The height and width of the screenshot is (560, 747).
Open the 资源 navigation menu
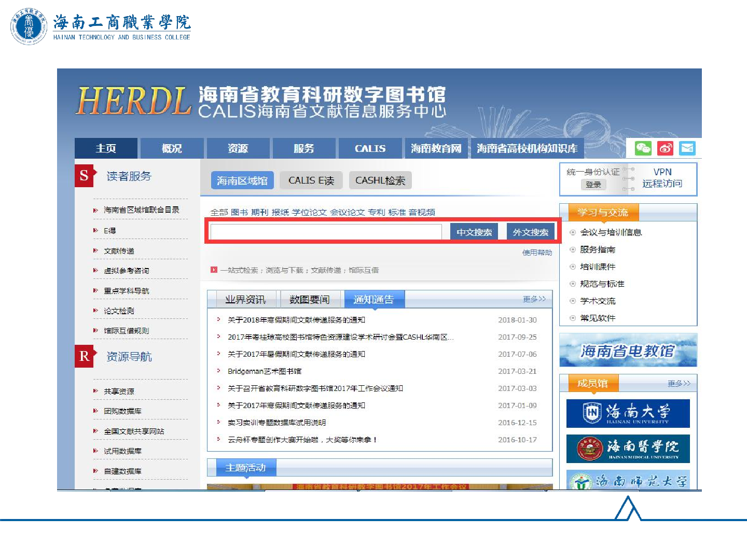pos(238,149)
